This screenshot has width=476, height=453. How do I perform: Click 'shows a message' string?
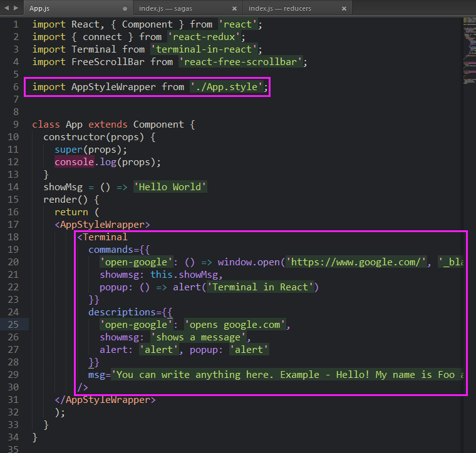[x=198, y=337]
